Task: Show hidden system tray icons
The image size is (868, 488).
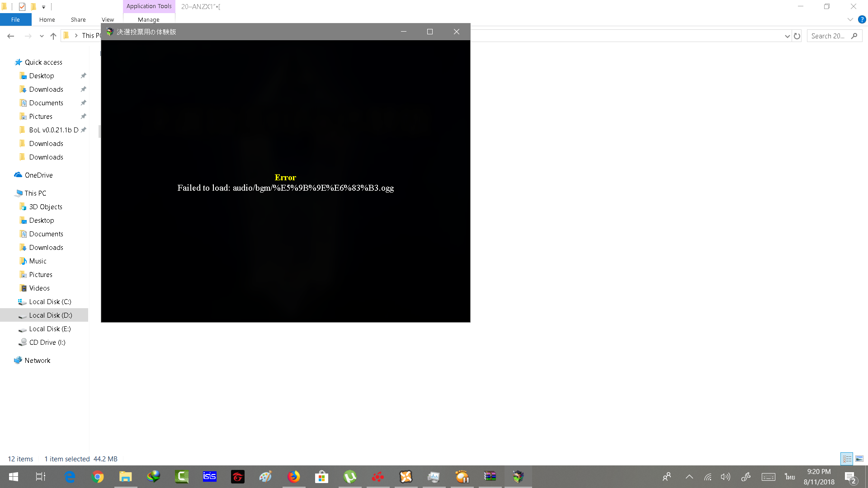Action: click(x=689, y=477)
